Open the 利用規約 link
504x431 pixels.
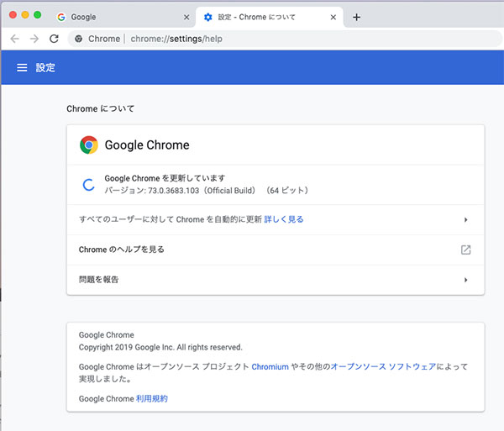tap(152, 398)
